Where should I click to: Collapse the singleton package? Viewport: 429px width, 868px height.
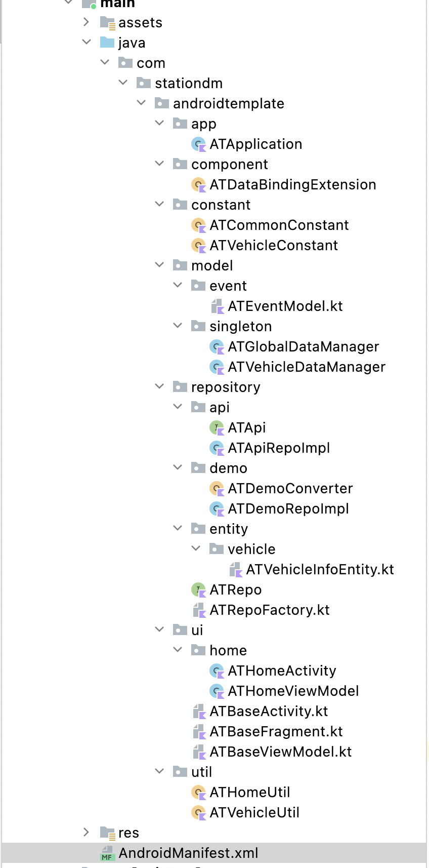point(178,326)
